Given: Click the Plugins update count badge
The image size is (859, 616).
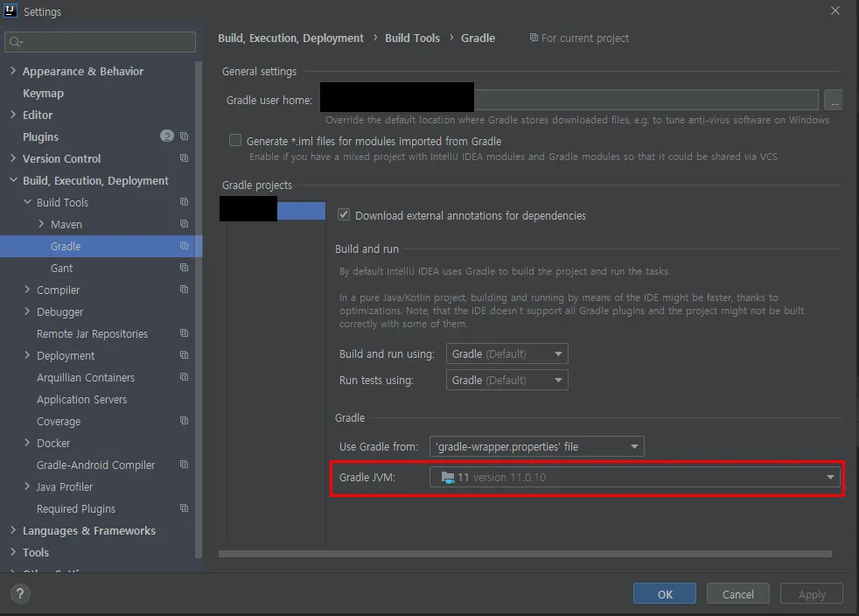Looking at the screenshot, I should tap(166, 136).
